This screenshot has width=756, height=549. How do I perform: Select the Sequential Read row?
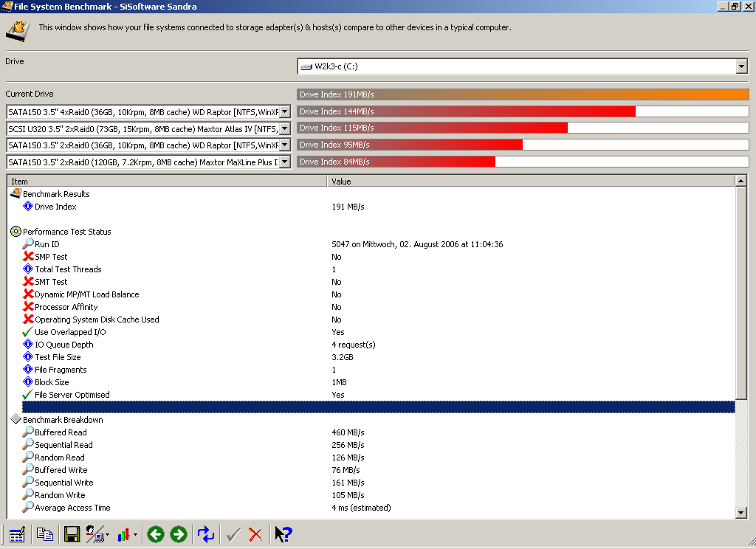pyautogui.click(x=371, y=444)
